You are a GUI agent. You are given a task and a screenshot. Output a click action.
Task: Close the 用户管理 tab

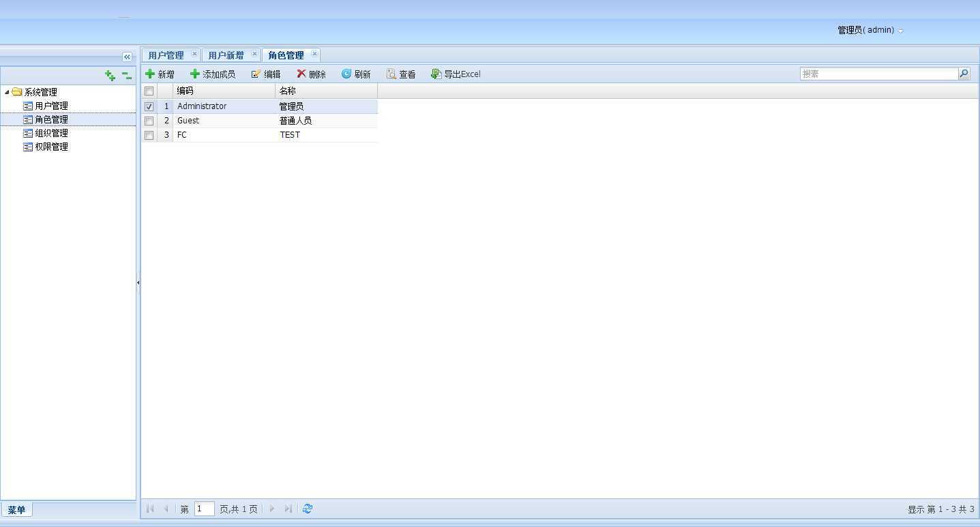[x=194, y=53]
